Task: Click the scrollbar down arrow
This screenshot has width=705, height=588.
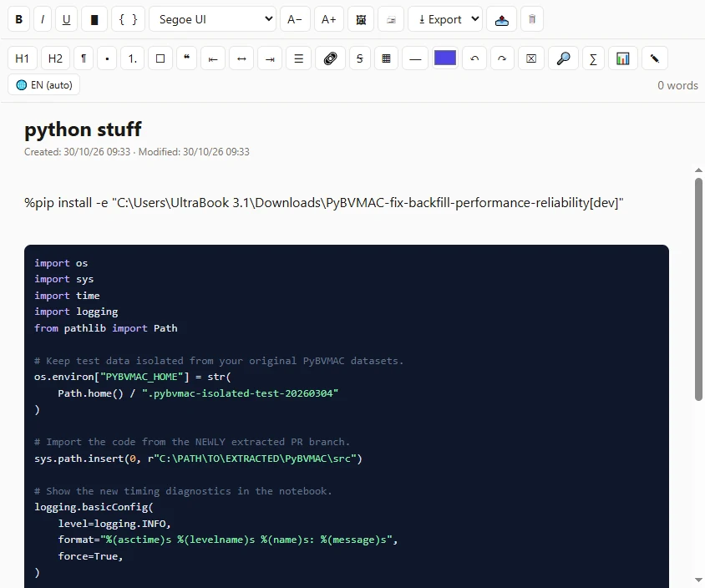Action: 698,580
